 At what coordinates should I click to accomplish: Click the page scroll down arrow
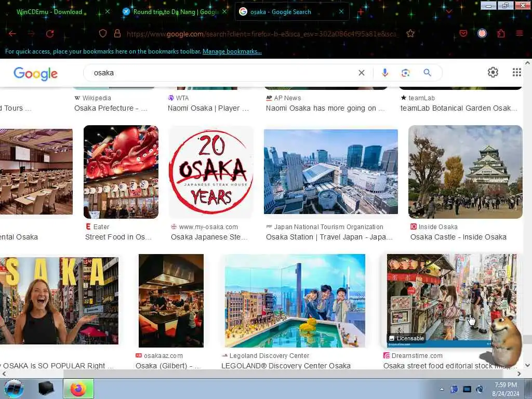[x=528, y=365]
